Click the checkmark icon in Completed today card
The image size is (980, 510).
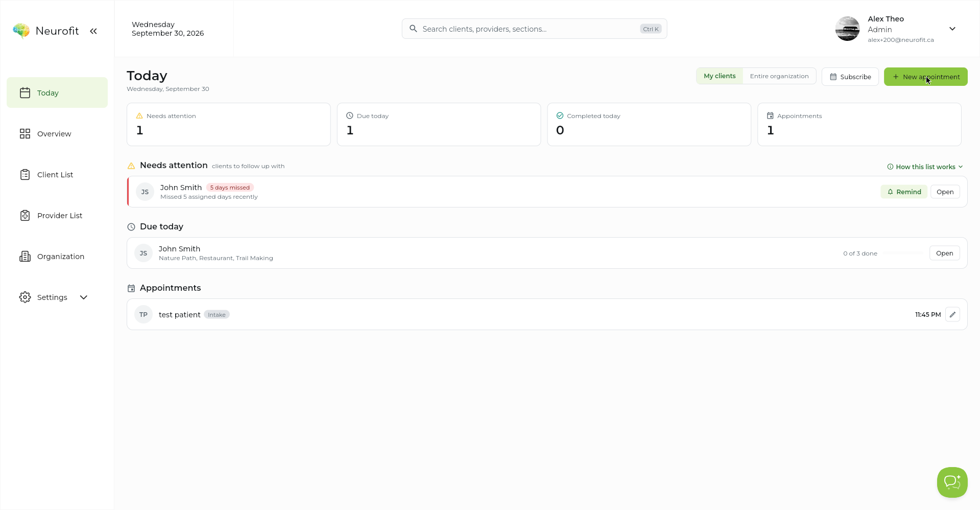(x=560, y=115)
